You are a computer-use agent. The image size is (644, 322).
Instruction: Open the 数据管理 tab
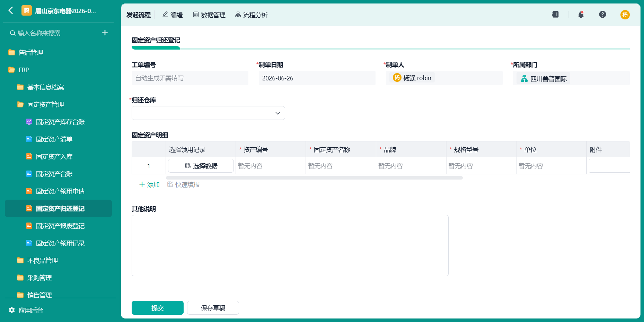[x=209, y=15]
